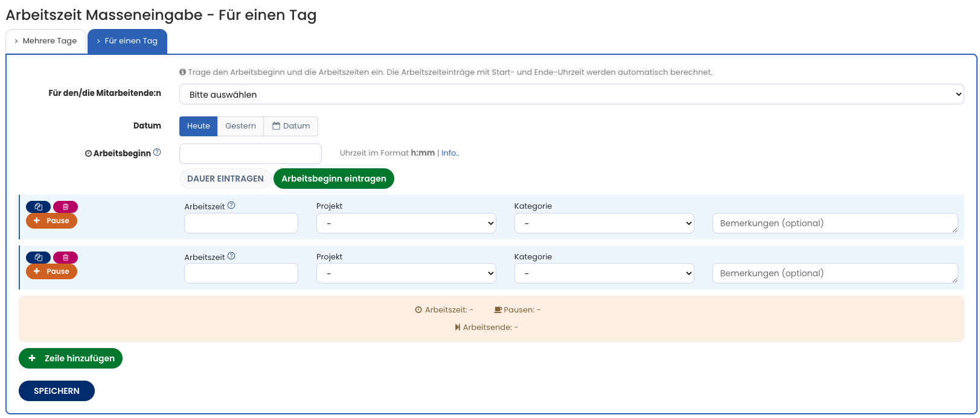Duplicate the second time entry row
Image resolution: width=980 pixels, height=418 pixels.
[38, 258]
